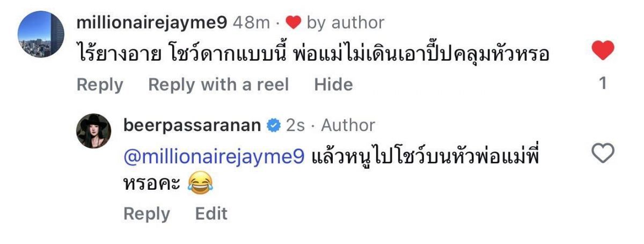The width and height of the screenshot is (644, 244).
Task: Click the blue verified badge next to beerpassaranan
Action: [273, 126]
